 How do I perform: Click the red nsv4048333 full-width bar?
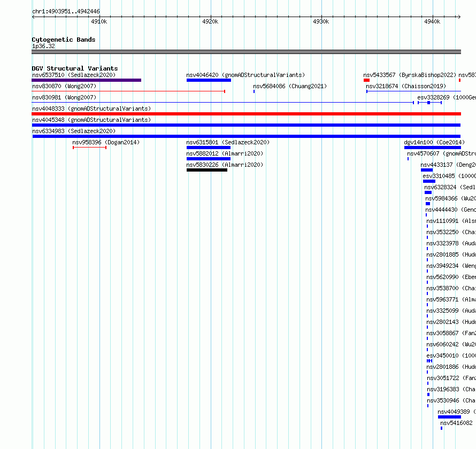(x=246, y=114)
